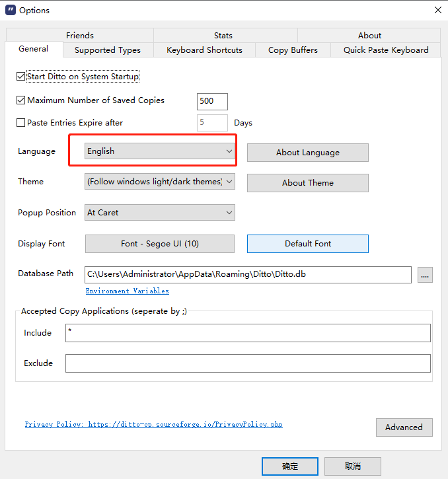448x479 pixels.
Task: Click the Advanced button
Action: tap(404, 427)
